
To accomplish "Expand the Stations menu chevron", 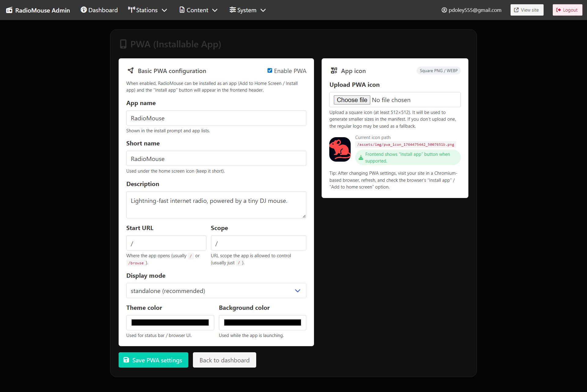I will click(x=164, y=10).
